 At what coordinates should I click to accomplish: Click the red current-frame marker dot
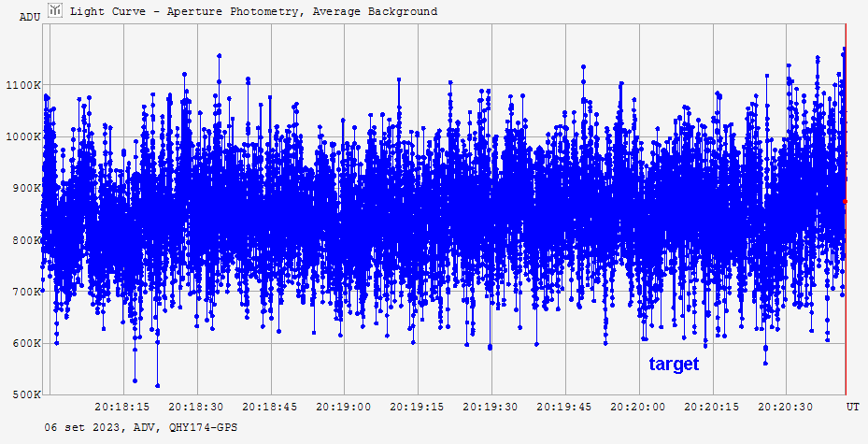coord(845,202)
